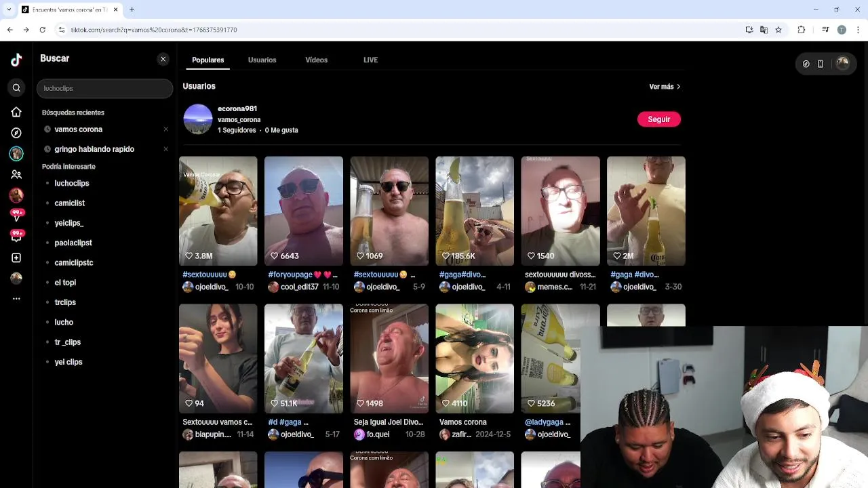
Task: Open video thumbnail with 4110 likes
Action: click(475, 359)
